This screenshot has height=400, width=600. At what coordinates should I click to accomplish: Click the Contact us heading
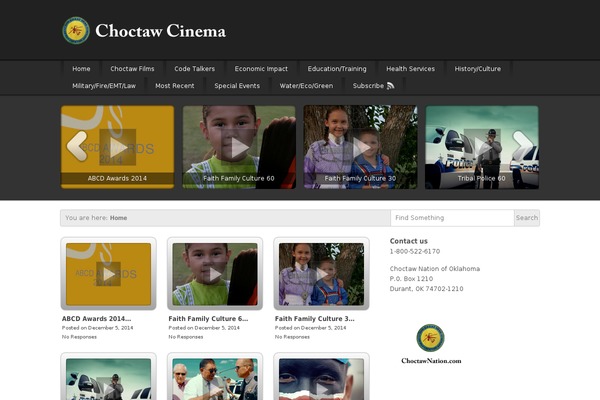coord(409,241)
